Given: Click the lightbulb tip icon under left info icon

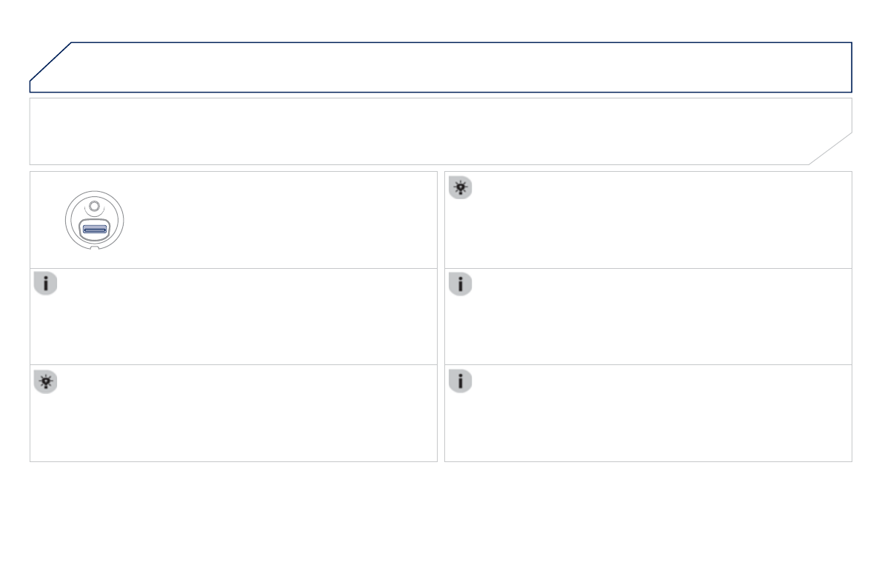Looking at the screenshot, I should tap(45, 381).
